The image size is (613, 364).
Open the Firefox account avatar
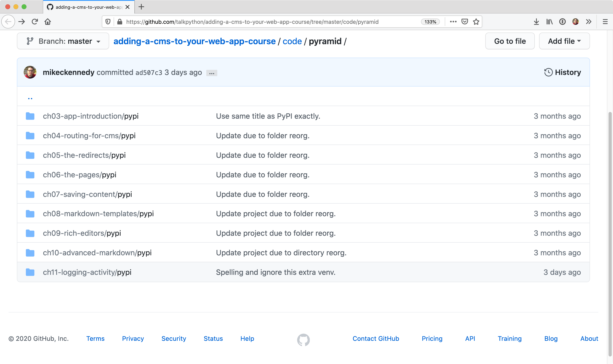coord(576,22)
